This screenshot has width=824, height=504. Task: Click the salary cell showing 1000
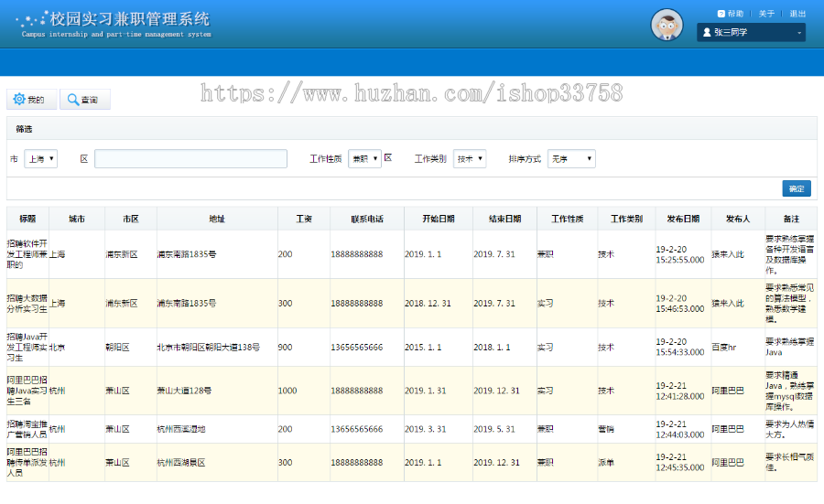[x=304, y=391]
